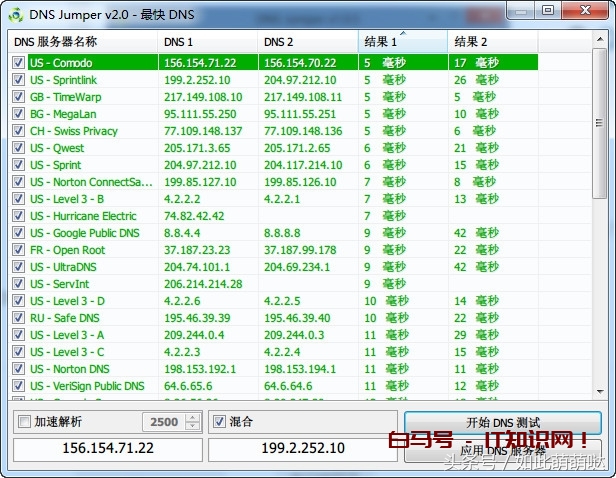Maximize the DNS Jumper window
The width and height of the screenshot is (616, 478).
coord(546,10)
